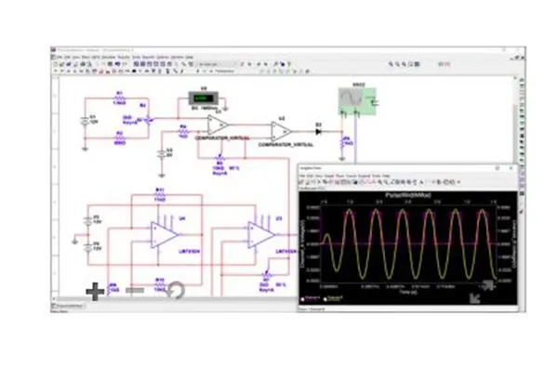Viewport: 558px width, 392px height.
Task: Open the Legend menu in Grapher View window
Action: (x=364, y=176)
